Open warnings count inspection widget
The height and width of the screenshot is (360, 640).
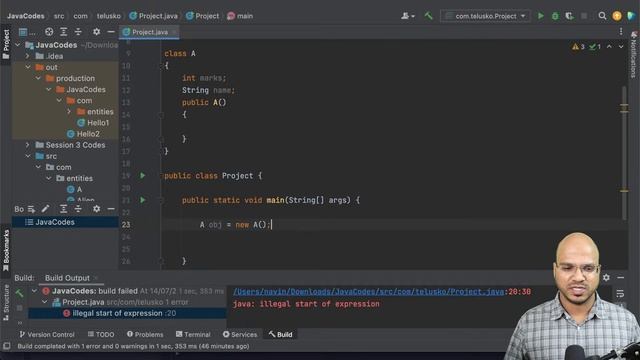pyautogui.click(x=578, y=47)
